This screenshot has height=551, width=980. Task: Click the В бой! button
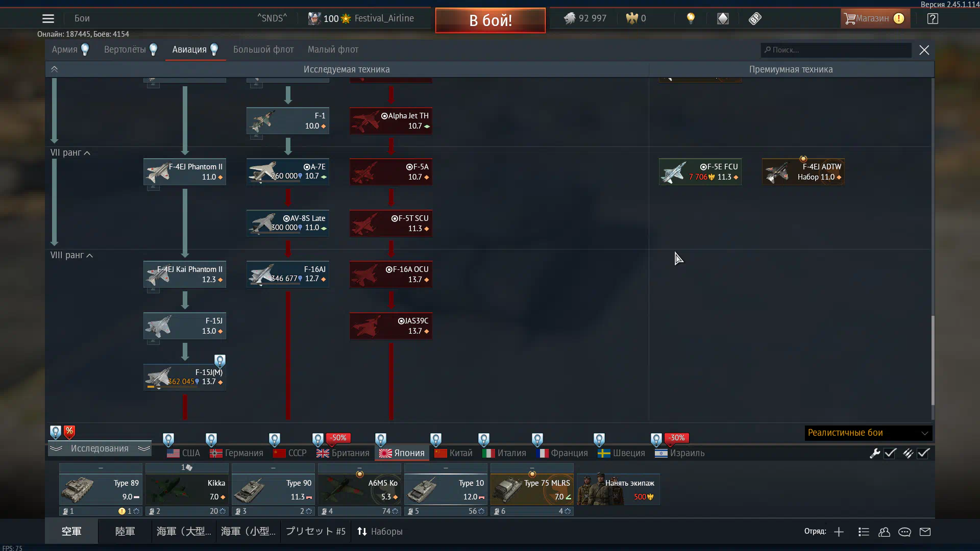(490, 20)
